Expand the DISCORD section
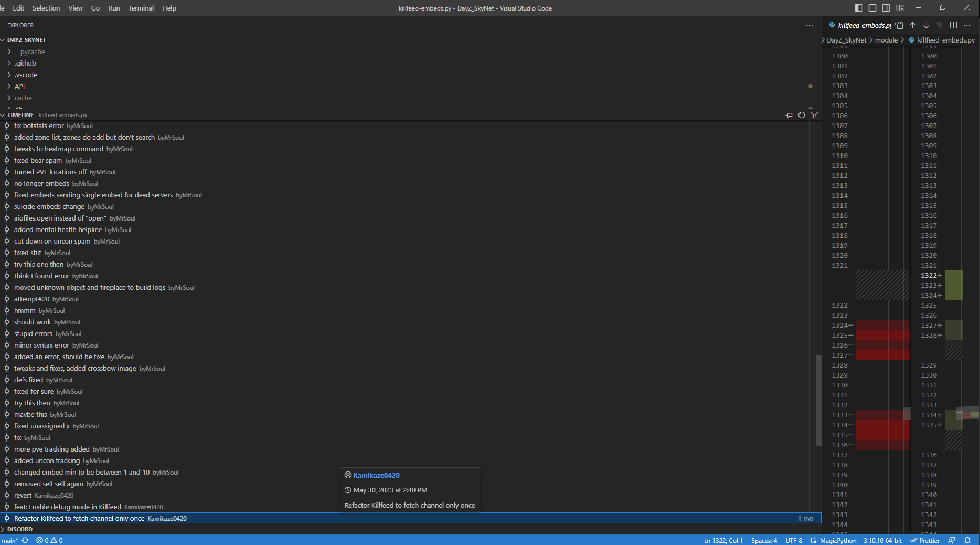This screenshot has height=545, width=980. [x=3, y=529]
